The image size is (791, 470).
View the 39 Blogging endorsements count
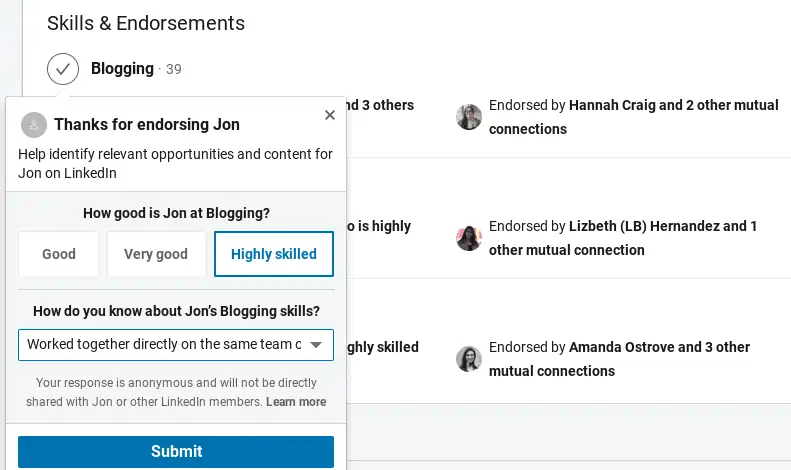pos(174,70)
